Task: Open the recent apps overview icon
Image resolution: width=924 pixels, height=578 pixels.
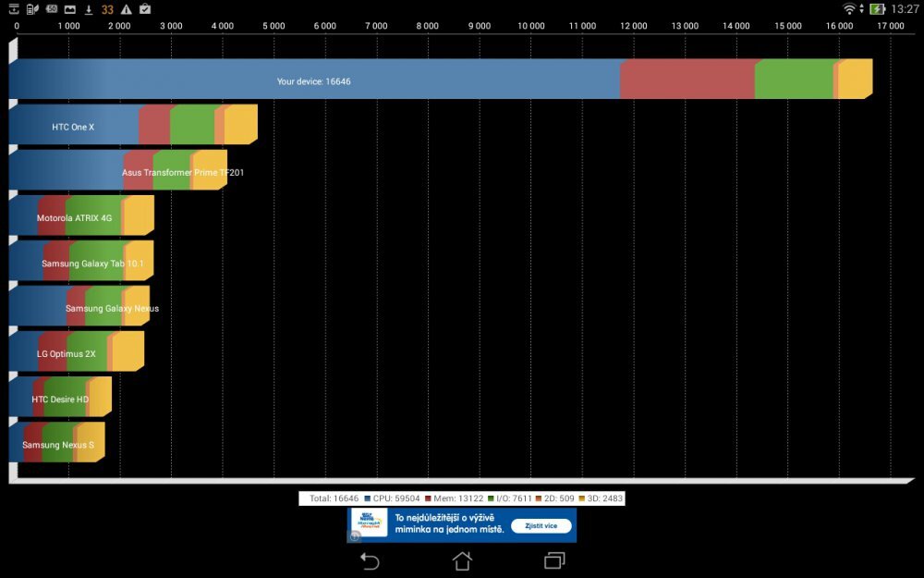Action: 554,561
